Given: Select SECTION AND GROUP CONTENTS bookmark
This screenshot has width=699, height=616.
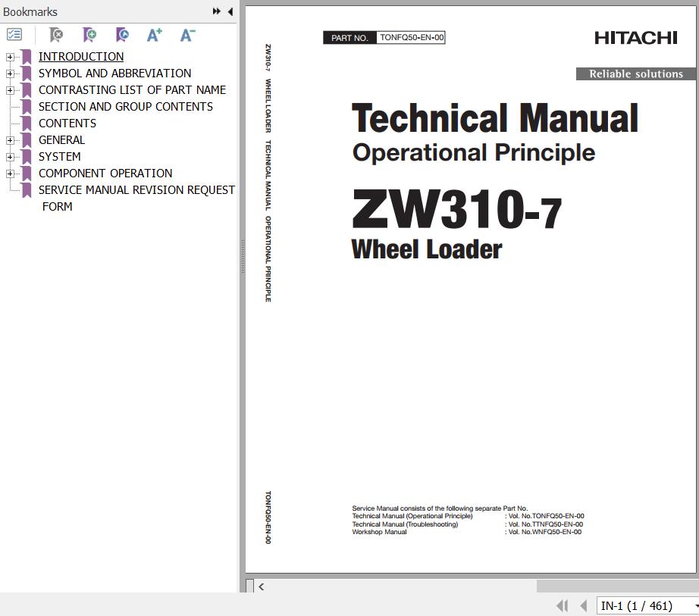Looking at the screenshot, I should 126,106.
